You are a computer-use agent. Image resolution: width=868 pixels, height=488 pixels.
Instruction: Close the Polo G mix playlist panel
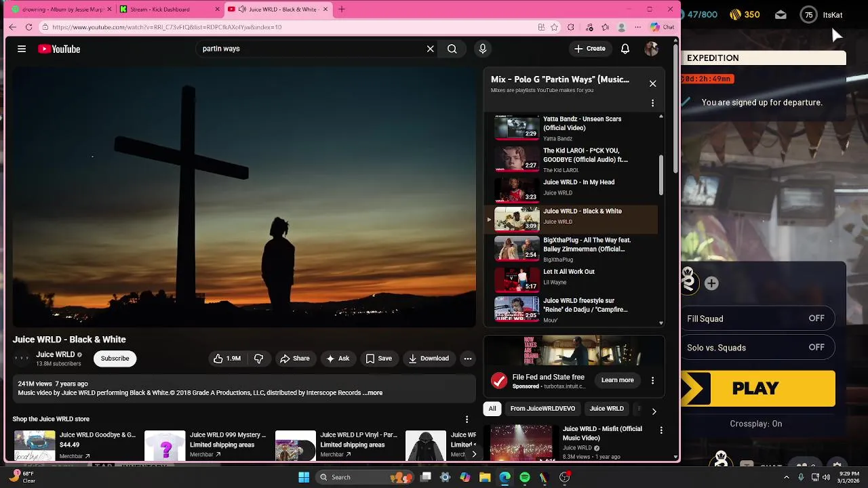(x=652, y=83)
